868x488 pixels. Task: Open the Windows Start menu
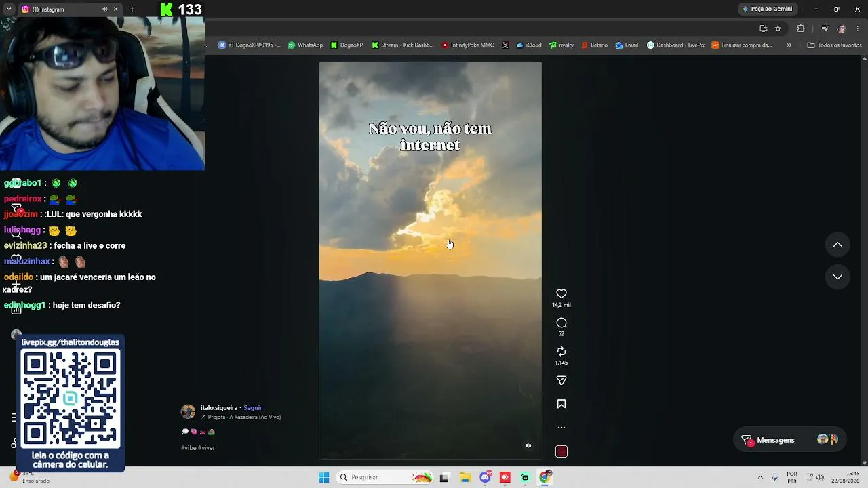click(x=324, y=477)
